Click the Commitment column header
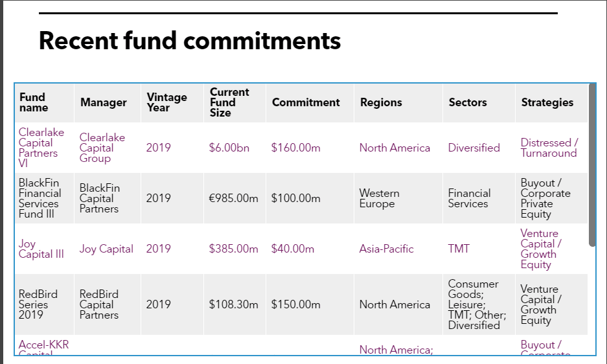This screenshot has width=607, height=364. click(x=310, y=102)
